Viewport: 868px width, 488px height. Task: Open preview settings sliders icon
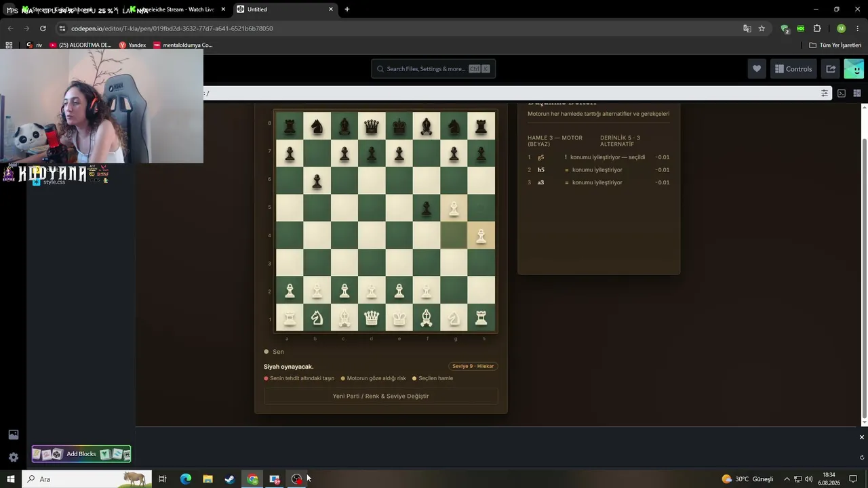(x=825, y=94)
